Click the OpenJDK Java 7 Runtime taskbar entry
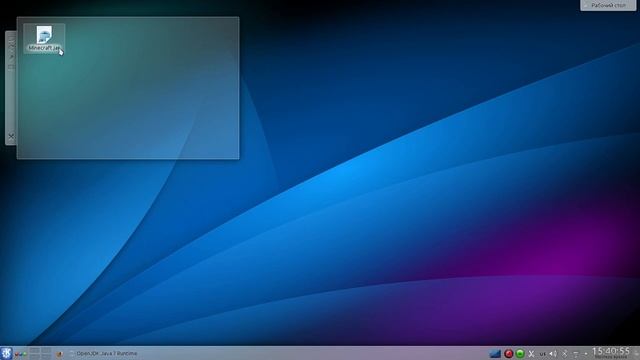 [104, 353]
